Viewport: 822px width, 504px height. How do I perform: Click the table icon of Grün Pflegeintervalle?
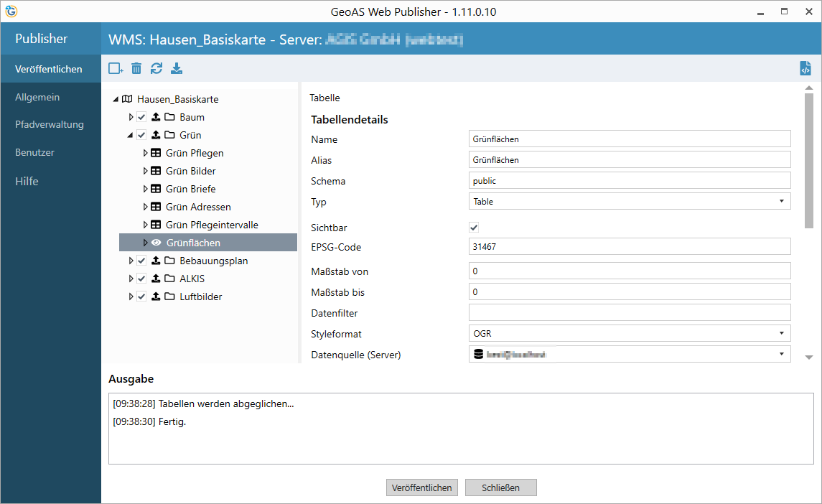tap(156, 225)
